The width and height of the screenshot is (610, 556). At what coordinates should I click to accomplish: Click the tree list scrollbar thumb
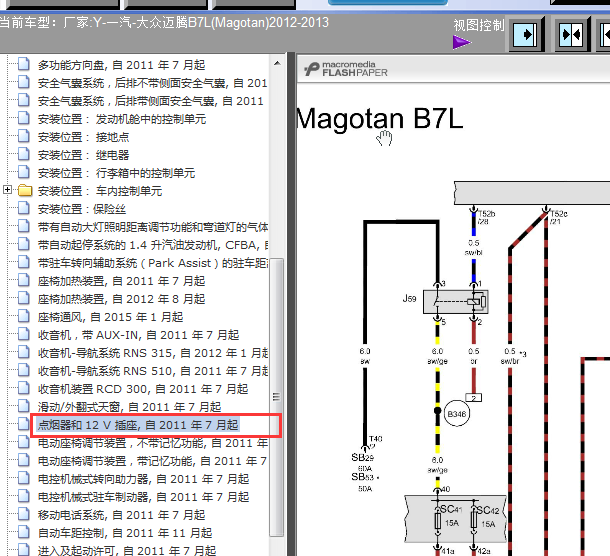pyautogui.click(x=277, y=397)
